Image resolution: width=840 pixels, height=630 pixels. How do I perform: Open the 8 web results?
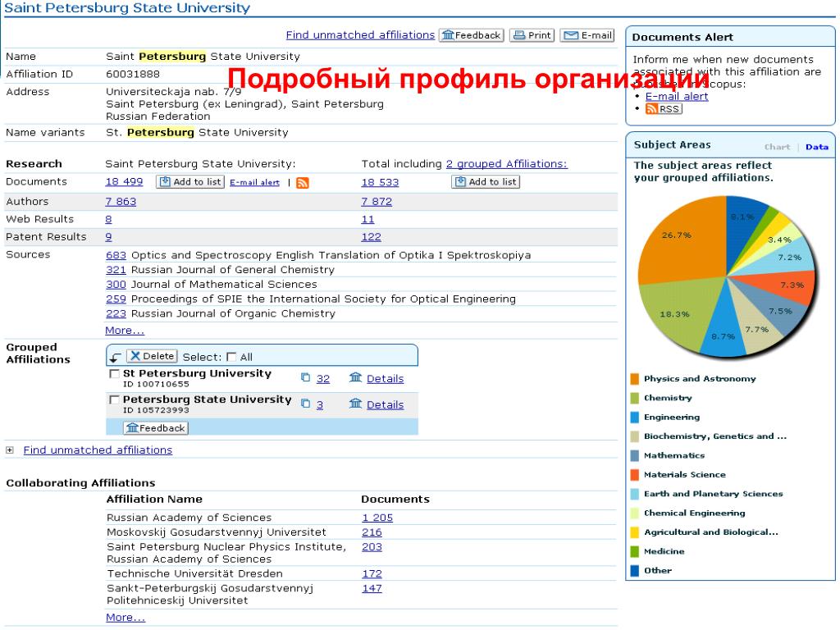click(x=109, y=219)
